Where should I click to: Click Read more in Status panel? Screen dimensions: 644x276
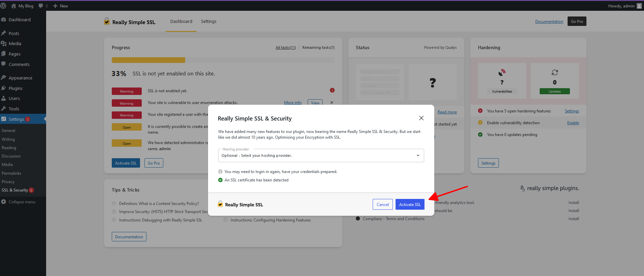point(447,112)
